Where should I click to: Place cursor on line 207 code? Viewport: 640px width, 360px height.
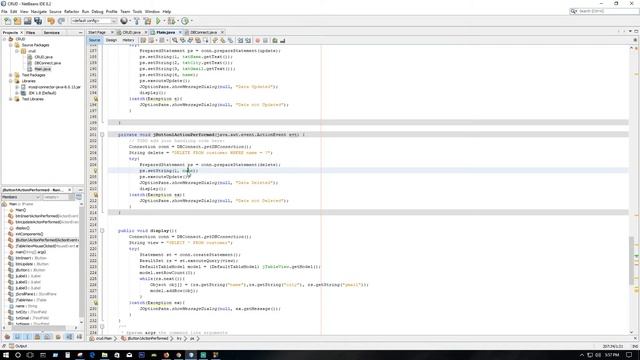pos(169,171)
